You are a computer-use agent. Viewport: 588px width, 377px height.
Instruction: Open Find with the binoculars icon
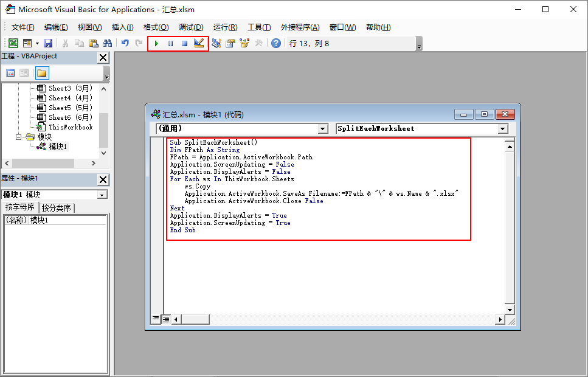click(x=107, y=43)
